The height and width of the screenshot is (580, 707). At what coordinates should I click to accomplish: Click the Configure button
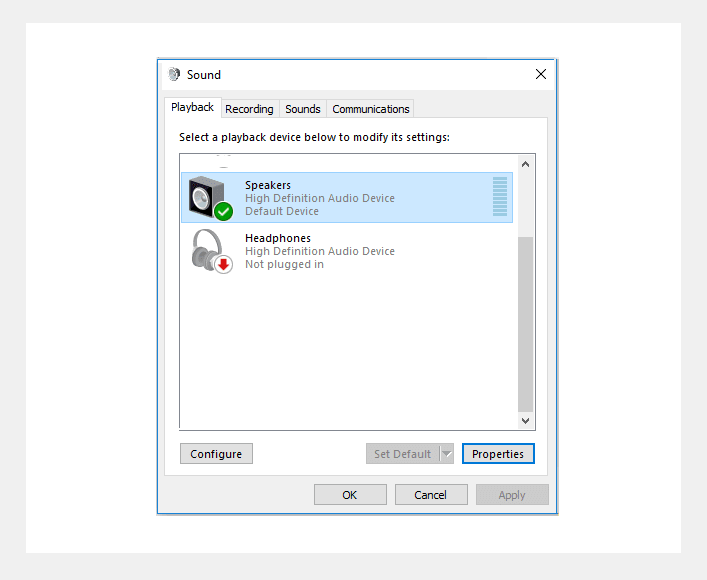216,454
